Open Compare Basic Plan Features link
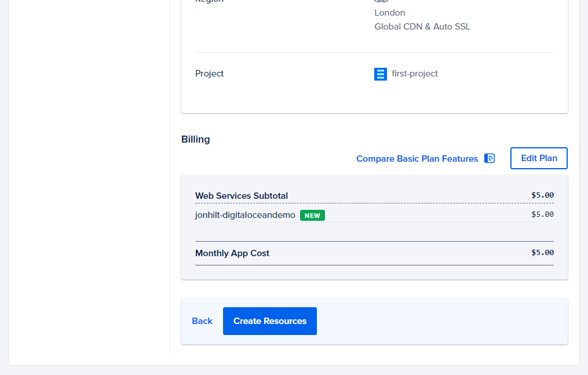 tap(417, 159)
